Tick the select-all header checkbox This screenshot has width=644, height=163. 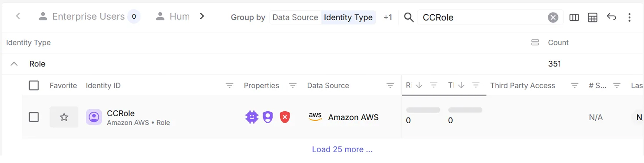(34, 85)
